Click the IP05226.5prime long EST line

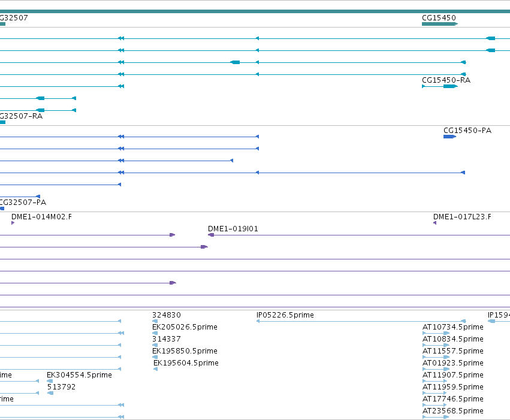(361, 322)
